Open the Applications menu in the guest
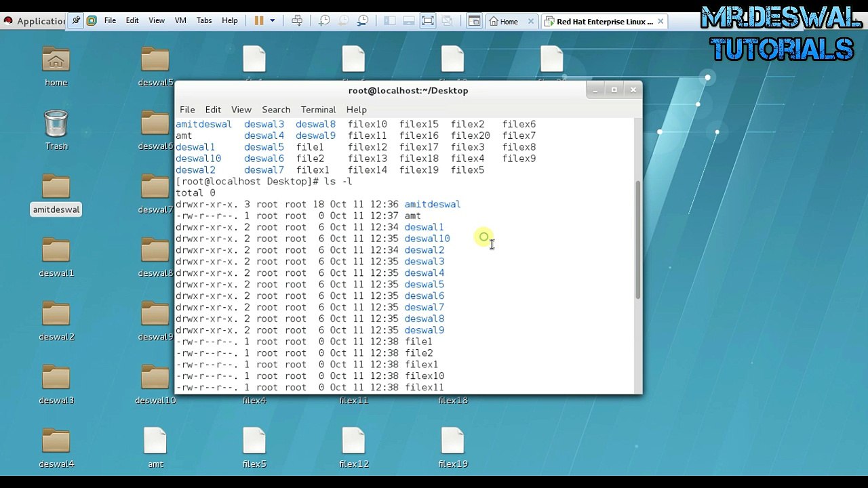The height and width of the screenshot is (488, 868). point(35,21)
